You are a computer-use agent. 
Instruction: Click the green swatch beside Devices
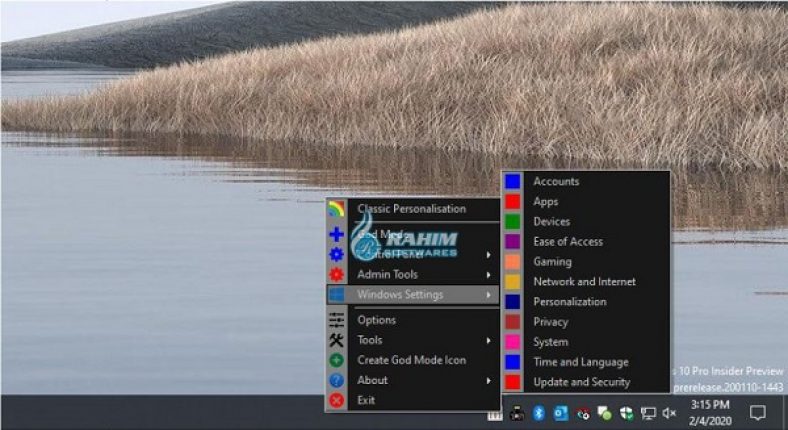click(x=513, y=222)
